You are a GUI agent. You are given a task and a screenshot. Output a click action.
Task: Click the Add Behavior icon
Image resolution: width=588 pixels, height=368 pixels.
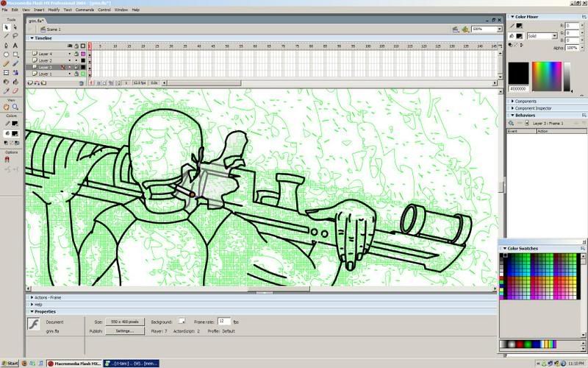pos(511,123)
